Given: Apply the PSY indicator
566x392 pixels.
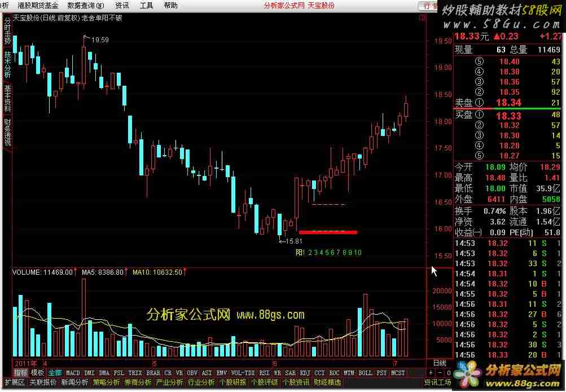Looking at the screenshot, I should pos(381,373).
